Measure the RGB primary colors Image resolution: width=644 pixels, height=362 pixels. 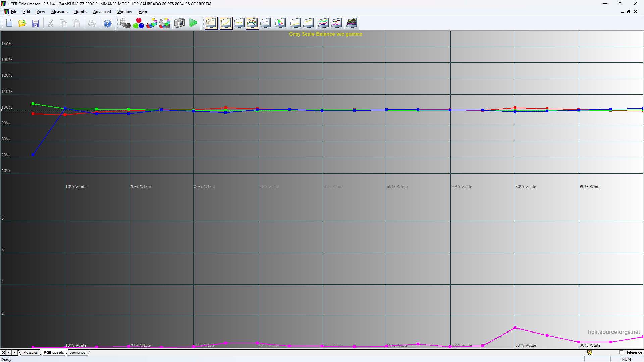[139, 23]
